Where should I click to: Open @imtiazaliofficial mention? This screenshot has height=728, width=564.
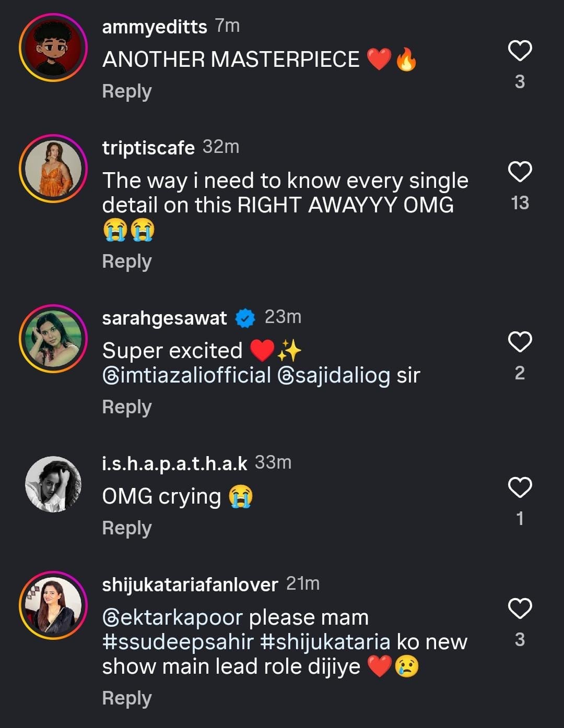coord(186,375)
